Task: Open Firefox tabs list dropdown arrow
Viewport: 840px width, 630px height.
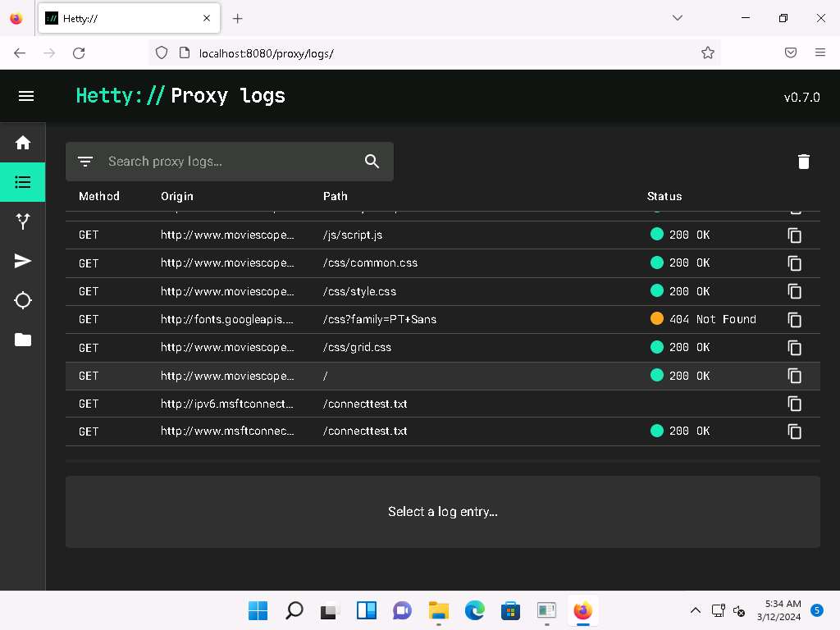Action: 678,18
